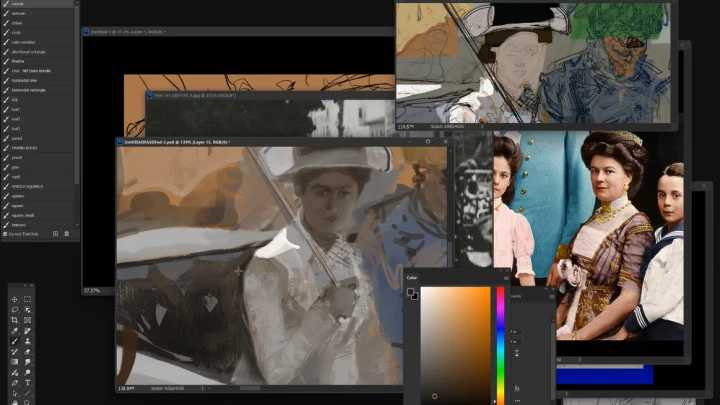
Task: Select the Type tool
Action: coord(28,383)
